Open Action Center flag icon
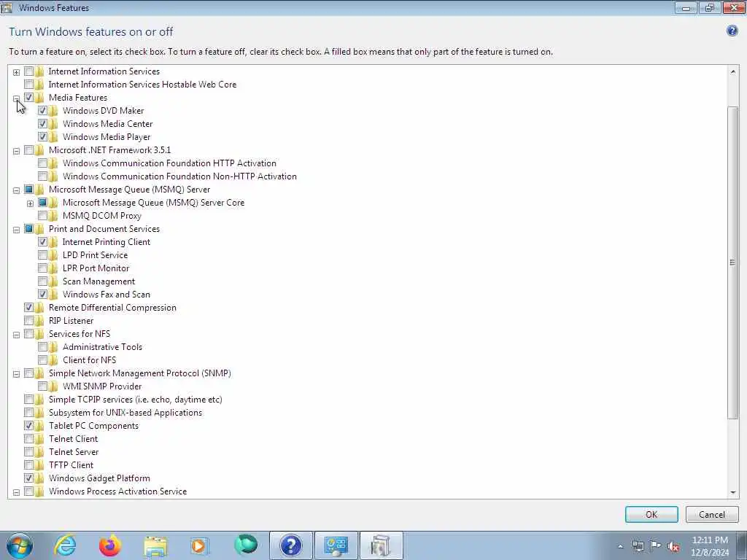The width and height of the screenshot is (747, 560). click(656, 546)
